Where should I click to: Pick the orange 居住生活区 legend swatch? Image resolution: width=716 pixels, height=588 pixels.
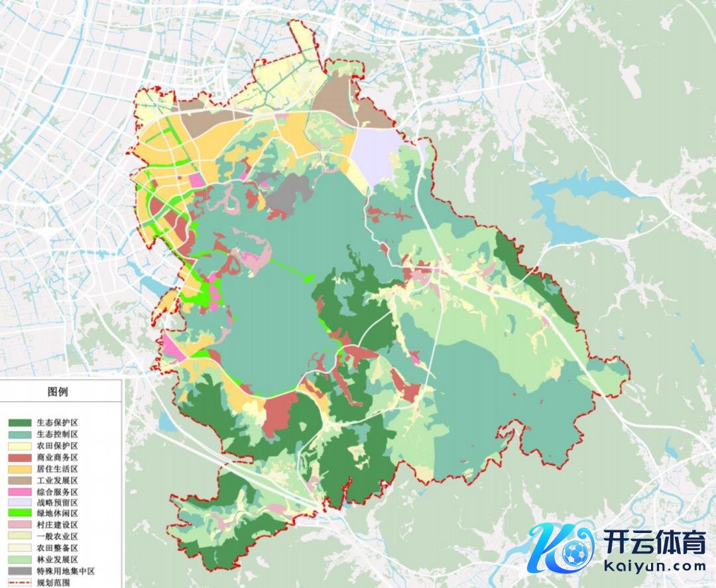pyautogui.click(x=19, y=469)
